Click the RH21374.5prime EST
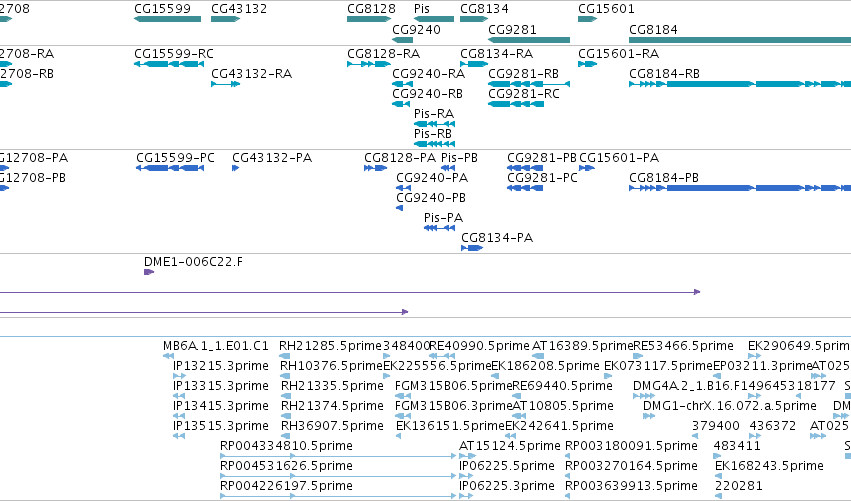851x501 pixels. (x=286, y=416)
